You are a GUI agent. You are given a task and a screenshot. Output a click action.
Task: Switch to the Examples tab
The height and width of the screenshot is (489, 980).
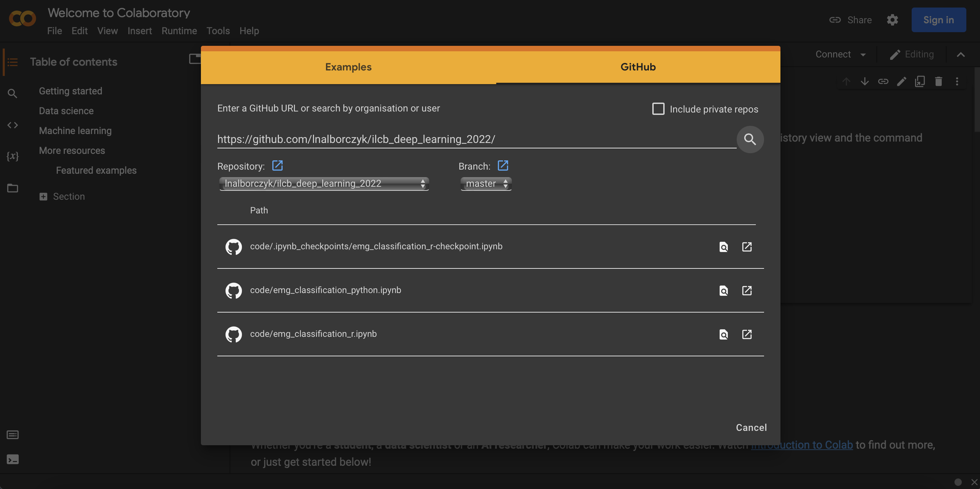tap(348, 67)
